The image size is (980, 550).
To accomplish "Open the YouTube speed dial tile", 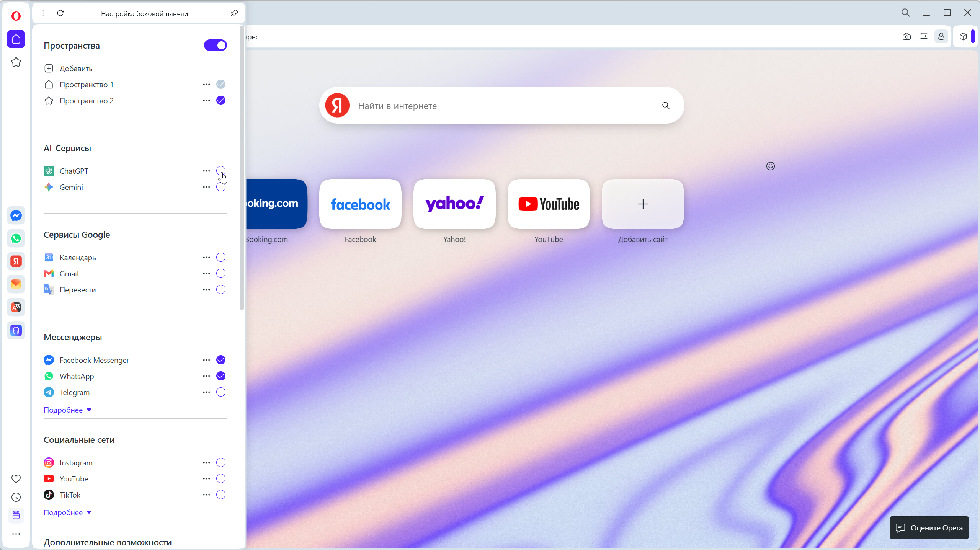I will [549, 204].
